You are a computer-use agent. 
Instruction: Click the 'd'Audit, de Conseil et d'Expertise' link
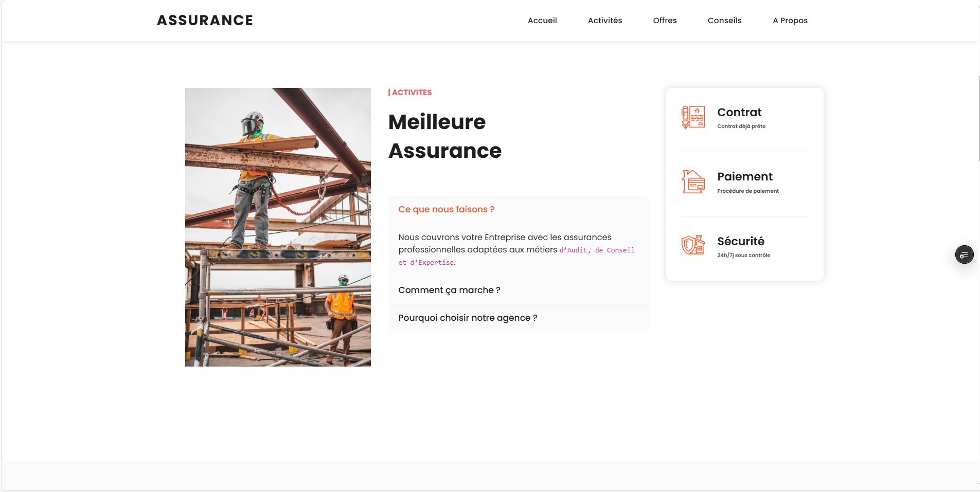coord(597,250)
